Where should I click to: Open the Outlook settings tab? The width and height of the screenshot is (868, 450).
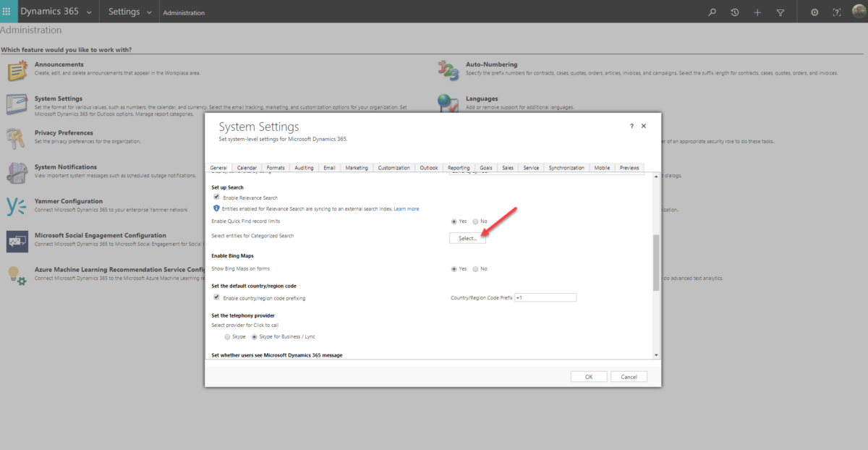pos(428,167)
